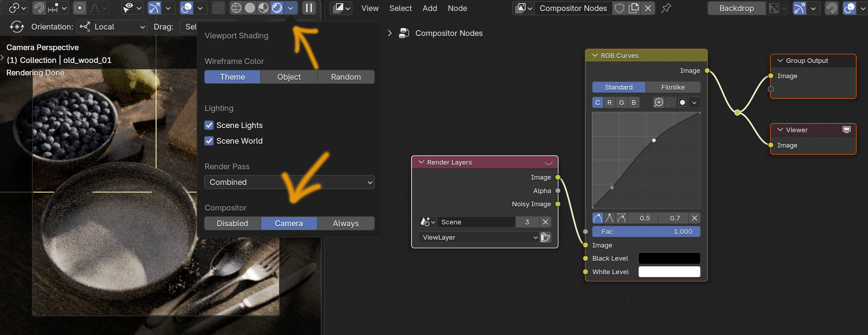The height and width of the screenshot is (335, 868).
Task: Select Object wireframe color option
Action: (x=288, y=77)
